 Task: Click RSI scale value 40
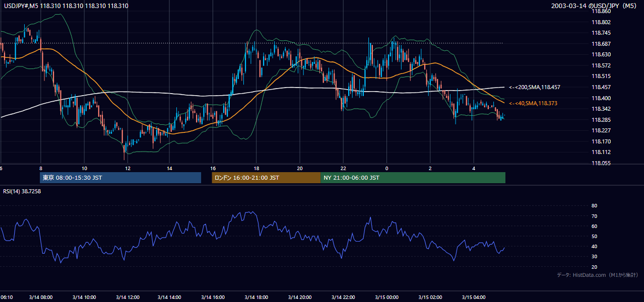594,247
